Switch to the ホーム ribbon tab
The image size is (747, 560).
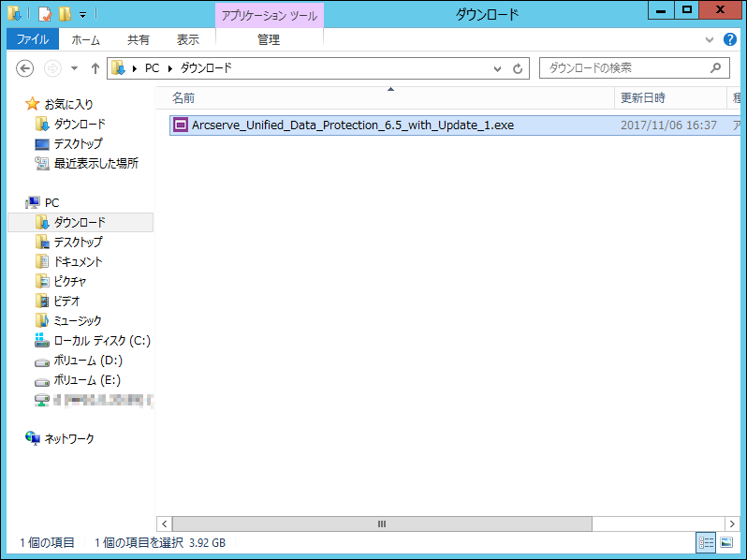[x=86, y=40]
